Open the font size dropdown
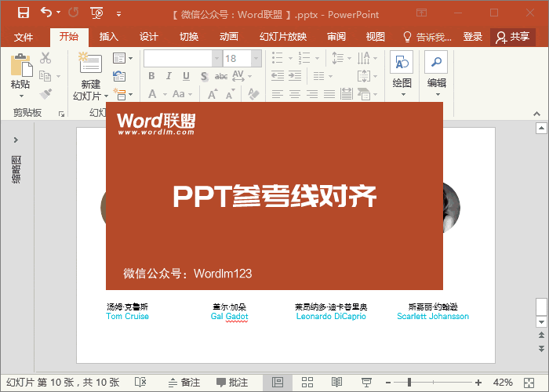549x392 pixels. pyautogui.click(x=256, y=59)
